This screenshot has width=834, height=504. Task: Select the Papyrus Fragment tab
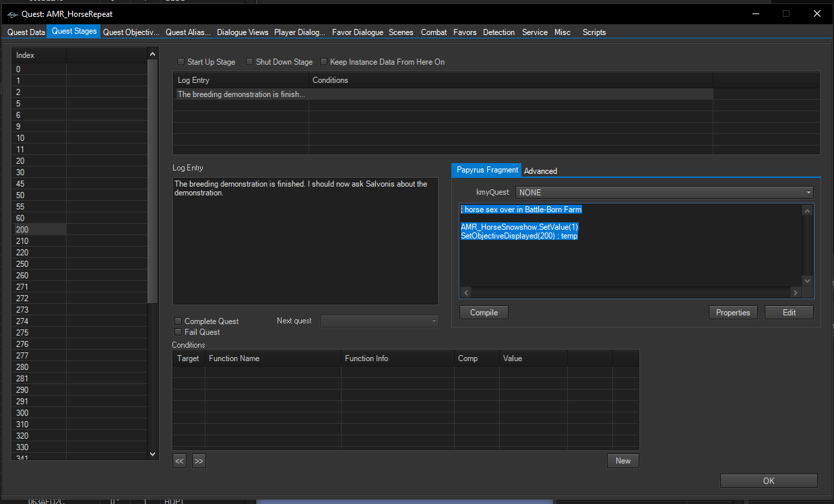click(x=487, y=170)
